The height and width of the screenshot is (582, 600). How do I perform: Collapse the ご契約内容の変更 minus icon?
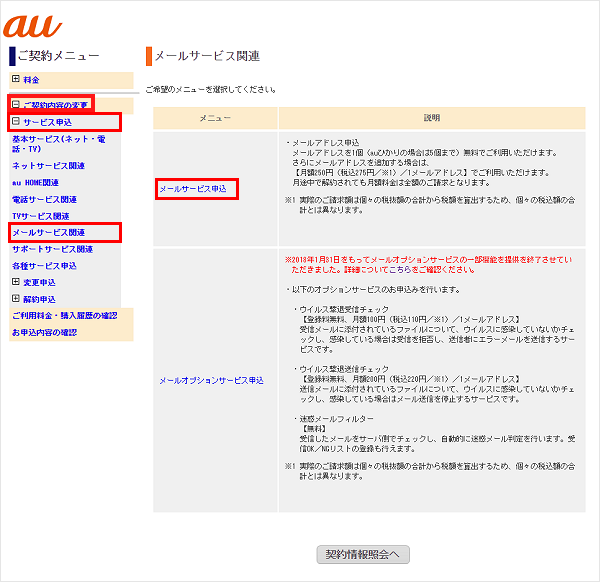coord(16,105)
